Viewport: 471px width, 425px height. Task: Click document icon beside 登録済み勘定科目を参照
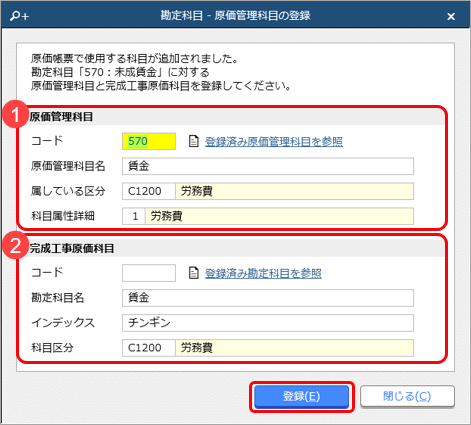pyautogui.click(x=194, y=273)
